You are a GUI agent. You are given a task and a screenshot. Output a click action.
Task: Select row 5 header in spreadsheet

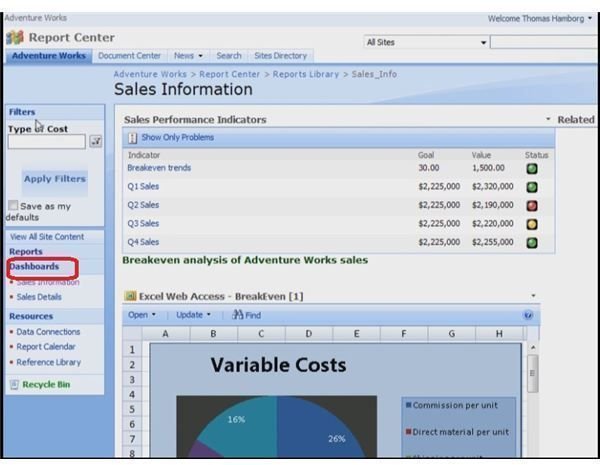pos(132,409)
